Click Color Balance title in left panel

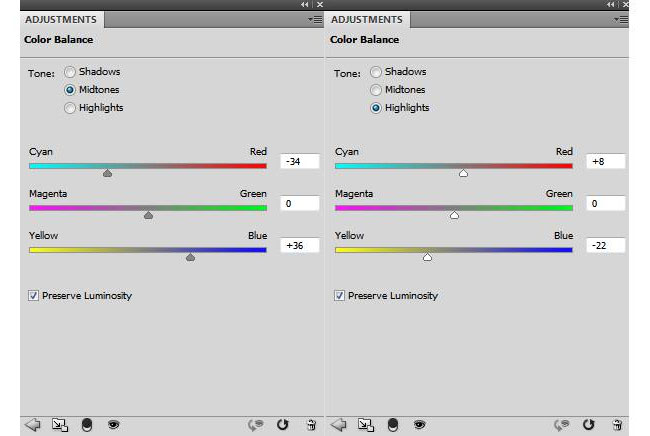point(58,40)
